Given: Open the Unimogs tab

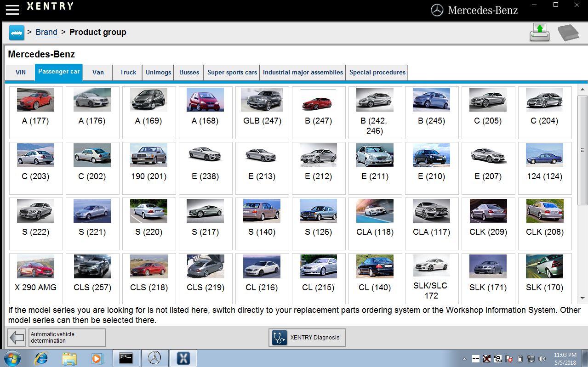Looking at the screenshot, I should click(159, 73).
